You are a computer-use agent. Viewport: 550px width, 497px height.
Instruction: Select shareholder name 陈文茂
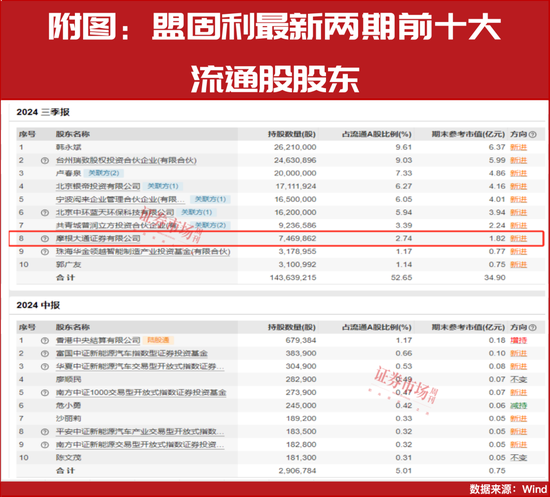pos(68,458)
